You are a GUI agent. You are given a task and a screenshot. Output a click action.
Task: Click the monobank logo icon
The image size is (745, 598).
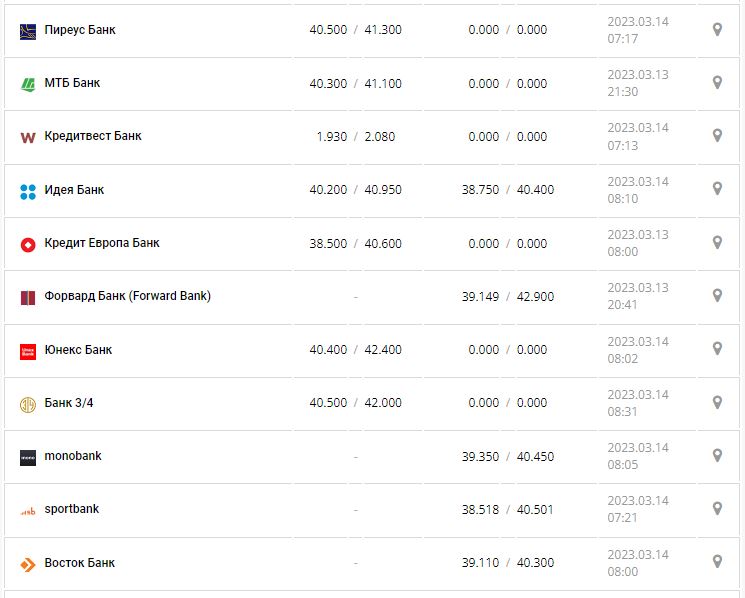pyautogui.click(x=28, y=457)
